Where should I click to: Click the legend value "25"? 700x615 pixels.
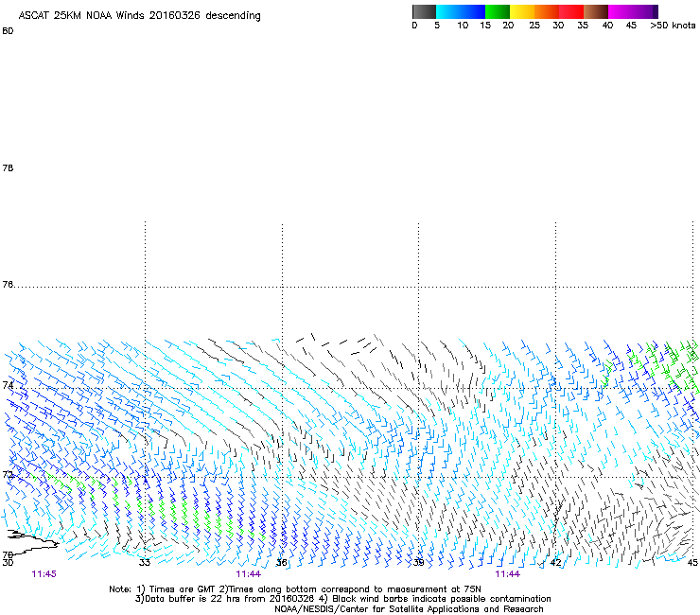point(534,26)
